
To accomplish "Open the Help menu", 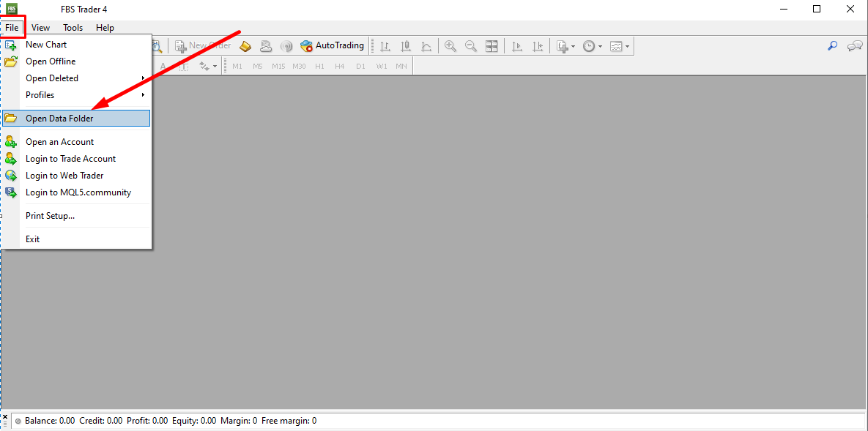I will 105,28.
